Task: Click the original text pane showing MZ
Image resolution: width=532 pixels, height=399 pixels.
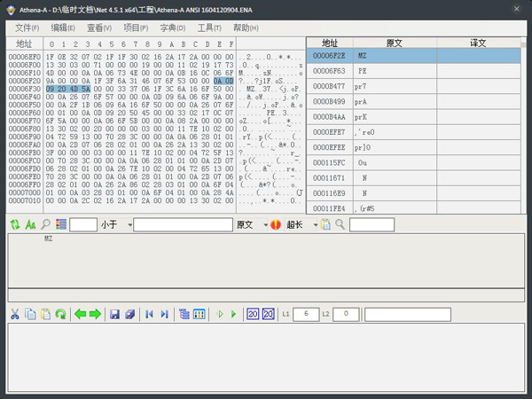Action: pos(266,261)
